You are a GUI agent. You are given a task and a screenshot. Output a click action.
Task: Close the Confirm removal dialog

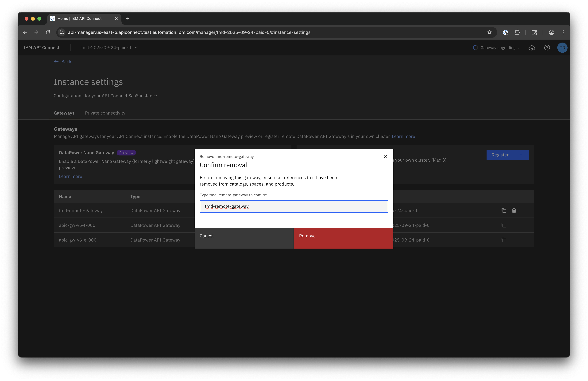coord(385,156)
